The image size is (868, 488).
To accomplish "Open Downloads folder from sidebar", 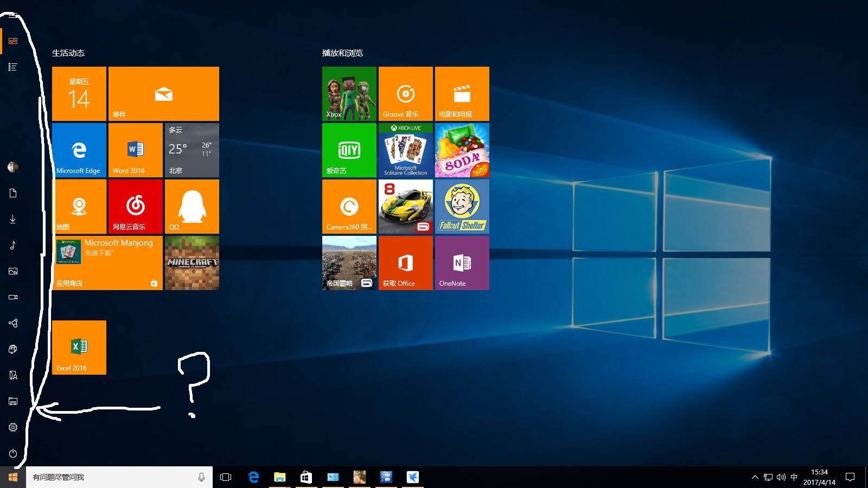I will click(x=13, y=219).
